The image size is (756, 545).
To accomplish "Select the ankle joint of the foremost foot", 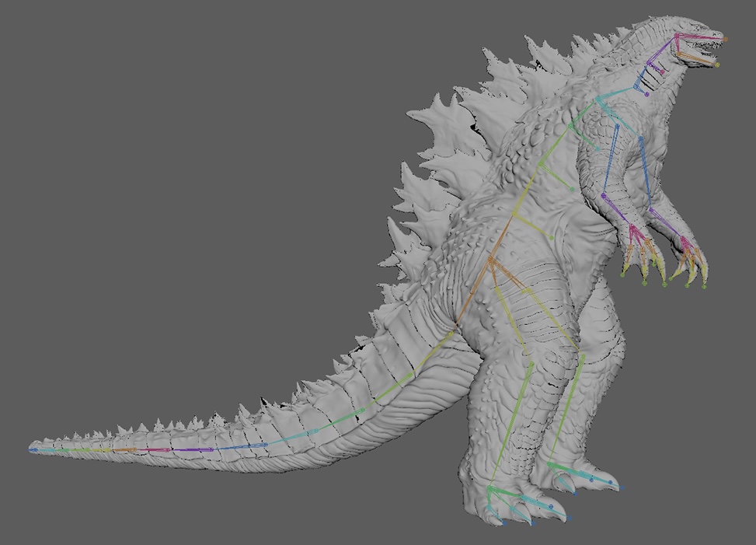I will [x=490, y=490].
